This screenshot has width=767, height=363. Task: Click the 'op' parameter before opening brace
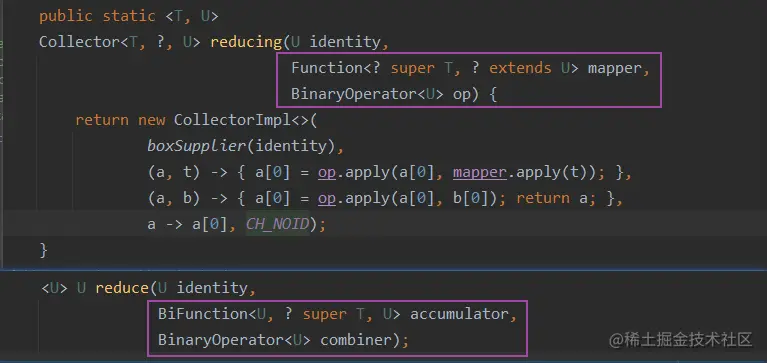point(461,94)
